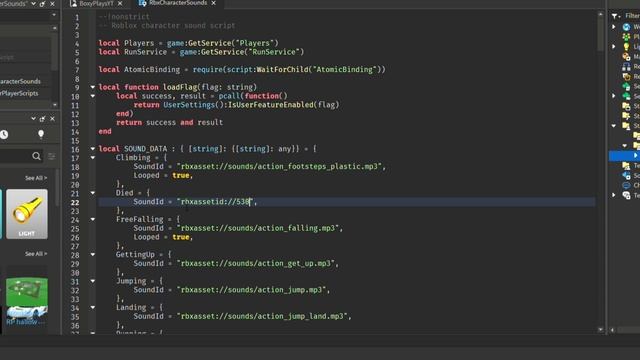Screen dimensions: 640x360
Task: Undock the upper-left panel with the pop-out icon
Action: [x=42, y=4]
